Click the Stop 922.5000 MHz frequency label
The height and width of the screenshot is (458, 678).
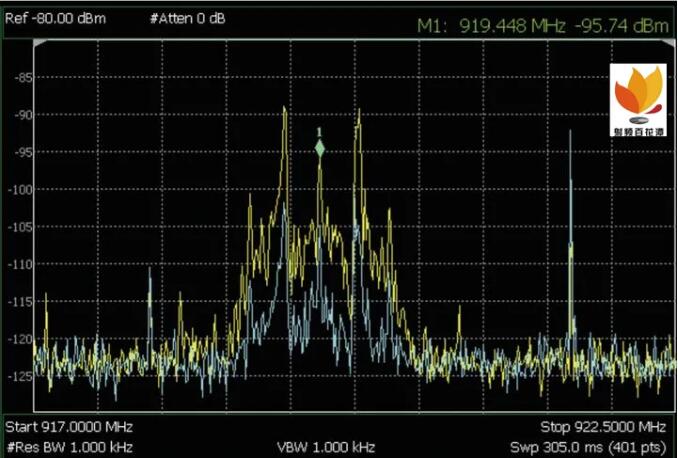coord(603,427)
